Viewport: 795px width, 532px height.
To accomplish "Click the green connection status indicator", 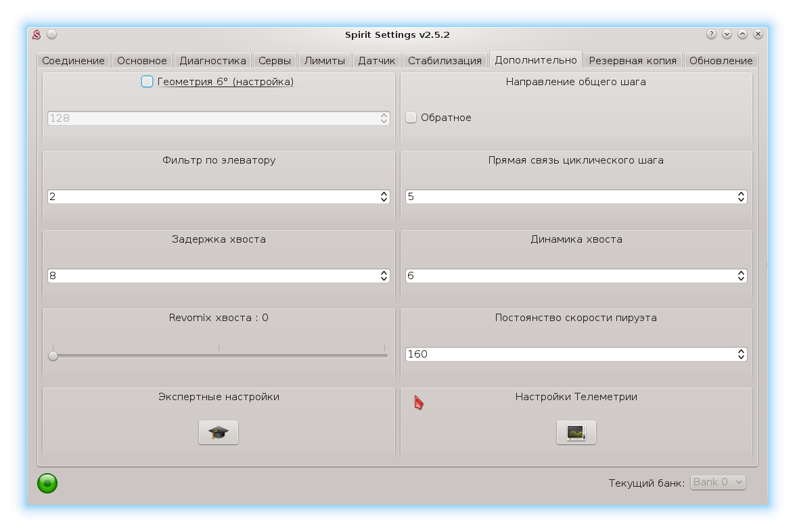I will 47,483.
